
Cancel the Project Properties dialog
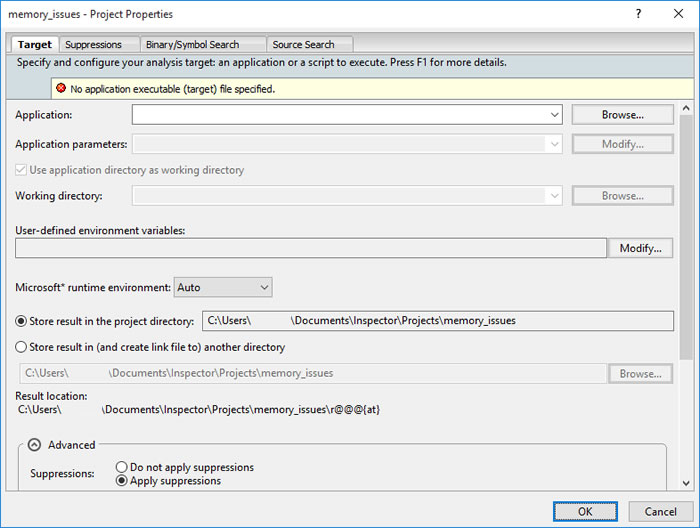[x=660, y=511]
